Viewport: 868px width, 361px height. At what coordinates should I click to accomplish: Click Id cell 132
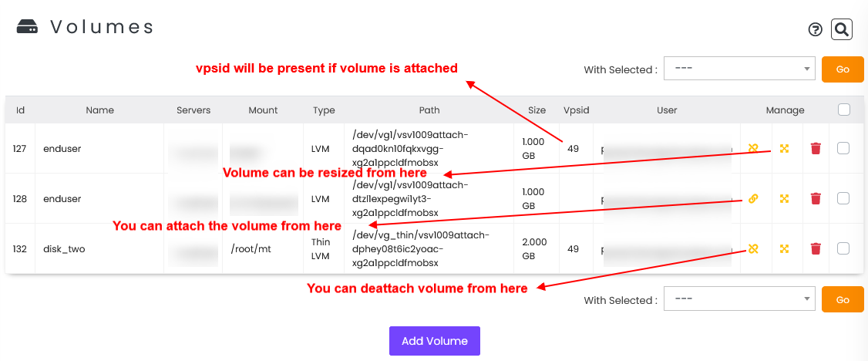pyautogui.click(x=20, y=249)
